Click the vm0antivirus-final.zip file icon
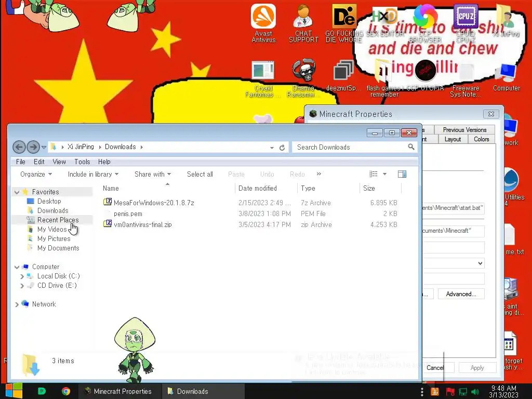This screenshot has height=399, width=532. pyautogui.click(x=108, y=223)
